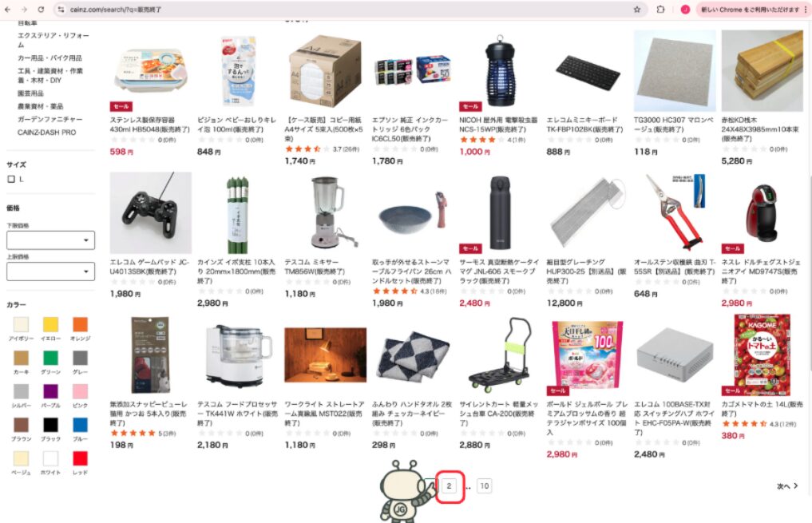The height and width of the screenshot is (523, 812).
Task: Click the browser back arrow
Action: click(8, 10)
